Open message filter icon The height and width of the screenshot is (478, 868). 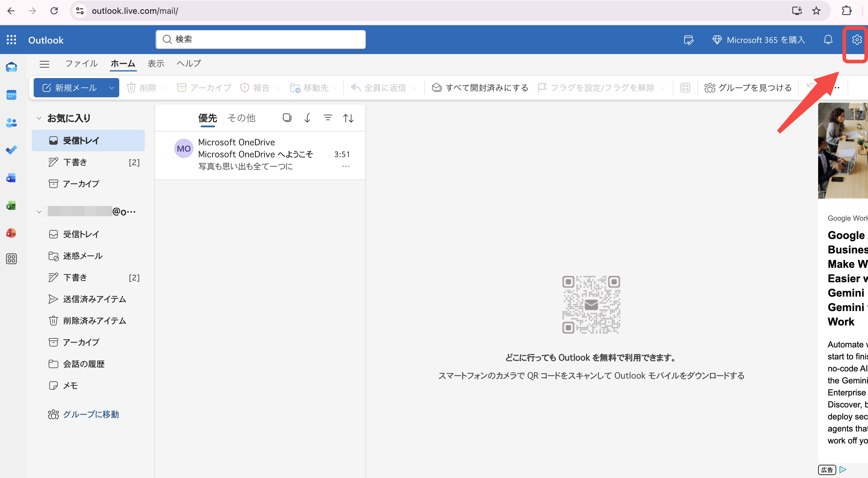click(327, 118)
